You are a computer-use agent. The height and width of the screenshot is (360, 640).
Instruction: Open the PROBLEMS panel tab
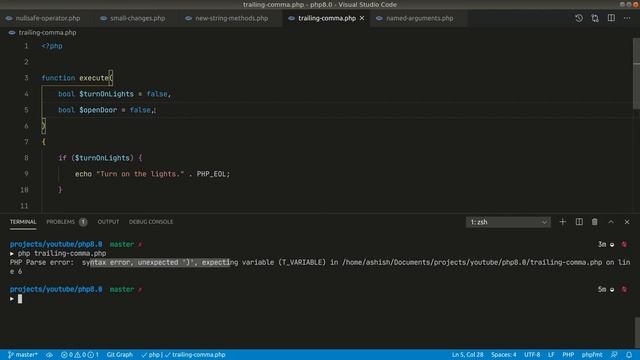pos(60,222)
